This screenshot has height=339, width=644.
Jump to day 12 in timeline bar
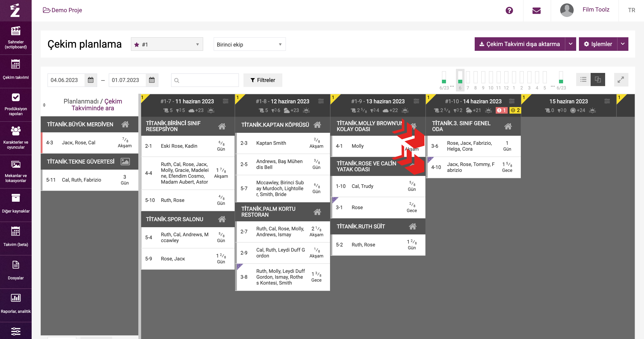click(x=506, y=80)
